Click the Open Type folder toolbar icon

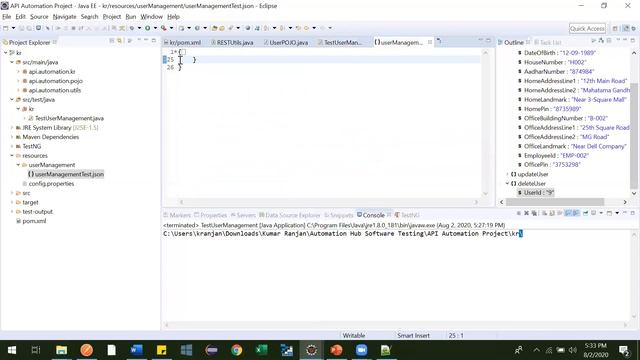click(214, 28)
